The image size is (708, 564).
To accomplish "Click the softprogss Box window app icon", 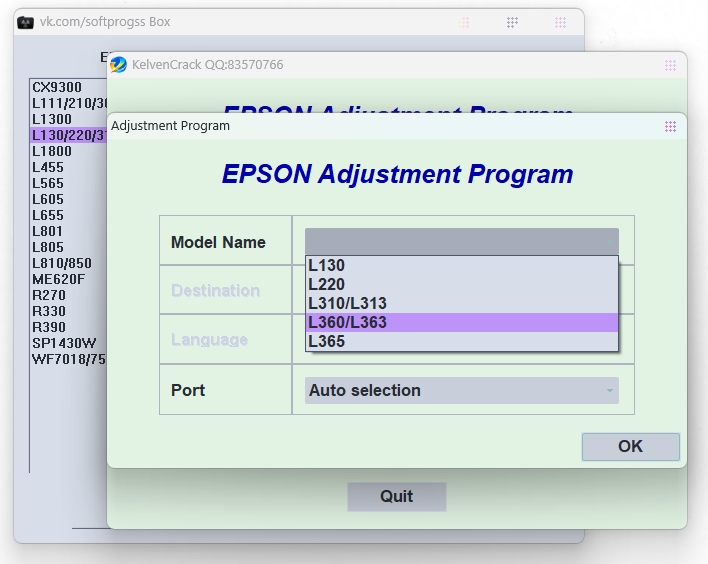I will click(x=25, y=22).
